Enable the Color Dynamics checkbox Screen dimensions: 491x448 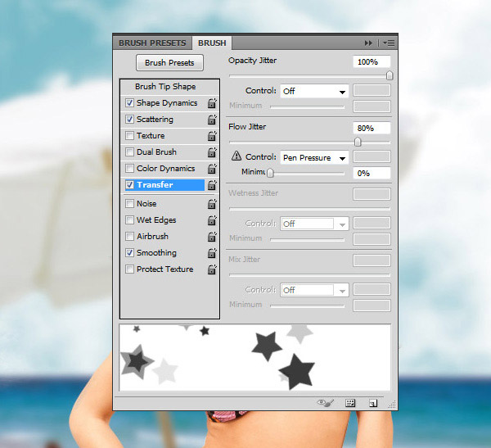click(x=129, y=169)
